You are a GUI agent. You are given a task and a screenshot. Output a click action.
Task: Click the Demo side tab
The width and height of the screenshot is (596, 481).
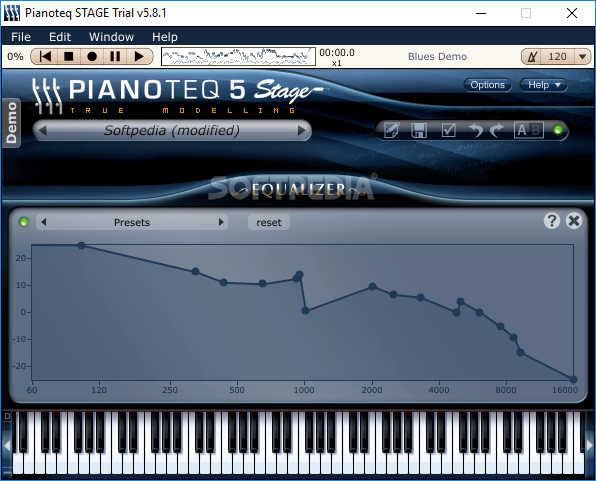(x=11, y=122)
